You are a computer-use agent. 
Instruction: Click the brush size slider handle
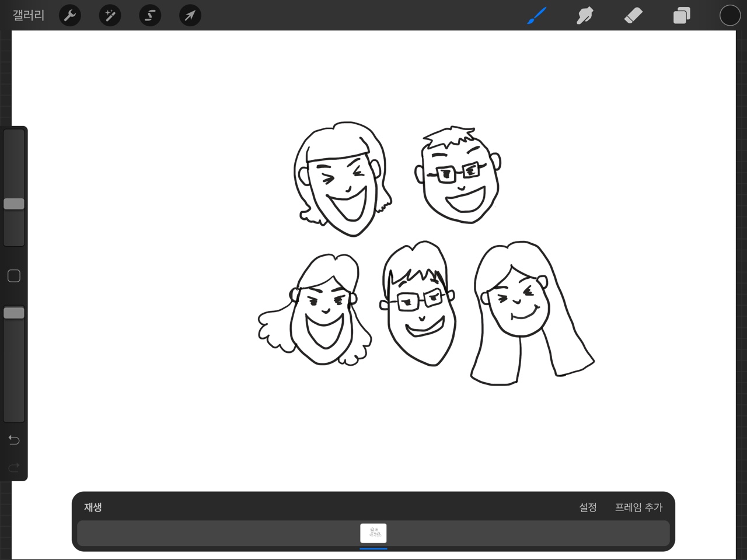click(14, 204)
